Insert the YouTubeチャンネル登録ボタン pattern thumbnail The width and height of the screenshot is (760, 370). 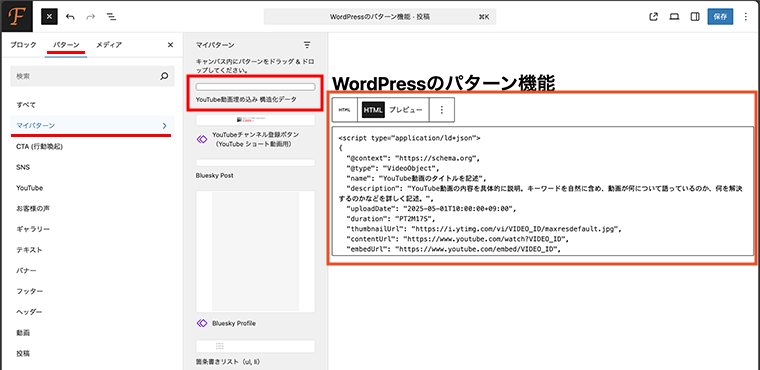point(255,120)
